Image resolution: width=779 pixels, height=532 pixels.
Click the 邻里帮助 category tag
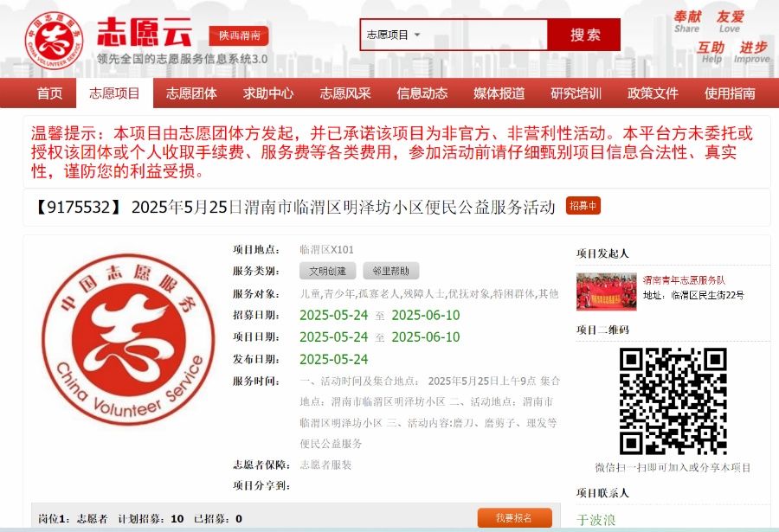(391, 271)
